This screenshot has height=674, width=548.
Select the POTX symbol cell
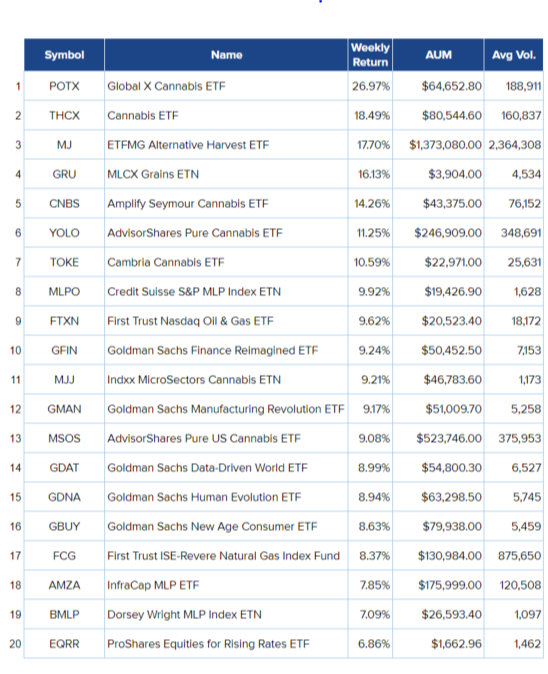coord(64,86)
